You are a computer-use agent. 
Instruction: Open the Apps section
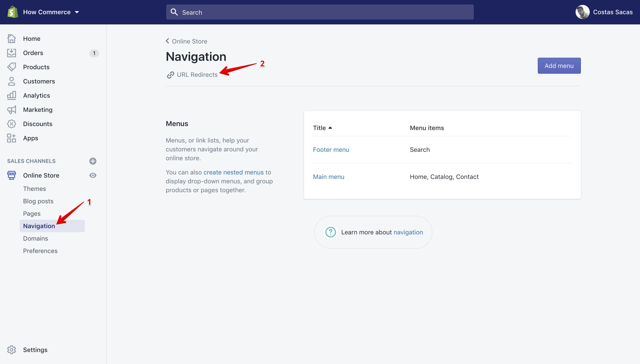30,138
